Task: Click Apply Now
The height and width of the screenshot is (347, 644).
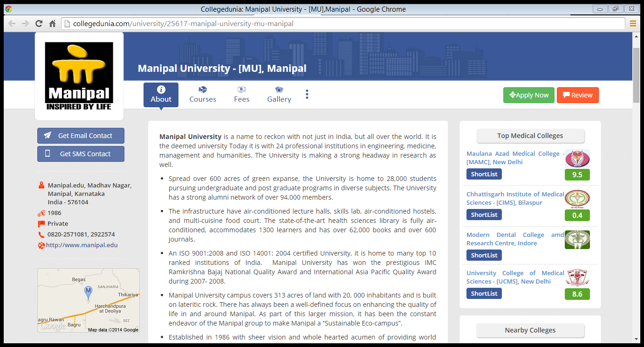Action: pos(528,95)
